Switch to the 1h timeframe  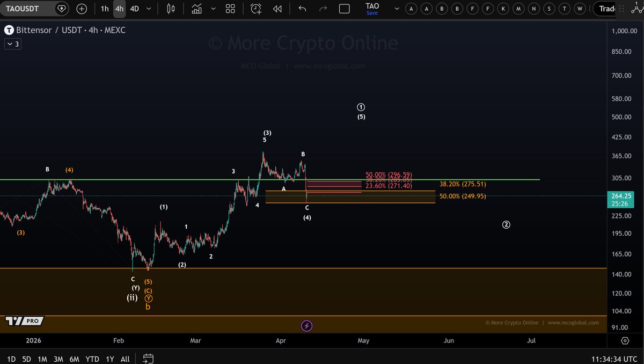point(105,9)
